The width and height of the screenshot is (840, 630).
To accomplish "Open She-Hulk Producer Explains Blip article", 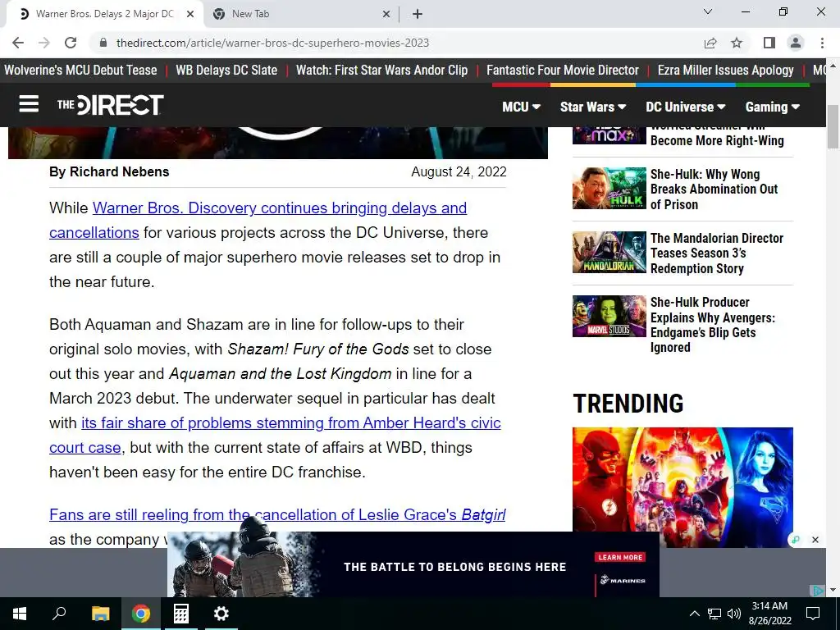I will (x=713, y=325).
